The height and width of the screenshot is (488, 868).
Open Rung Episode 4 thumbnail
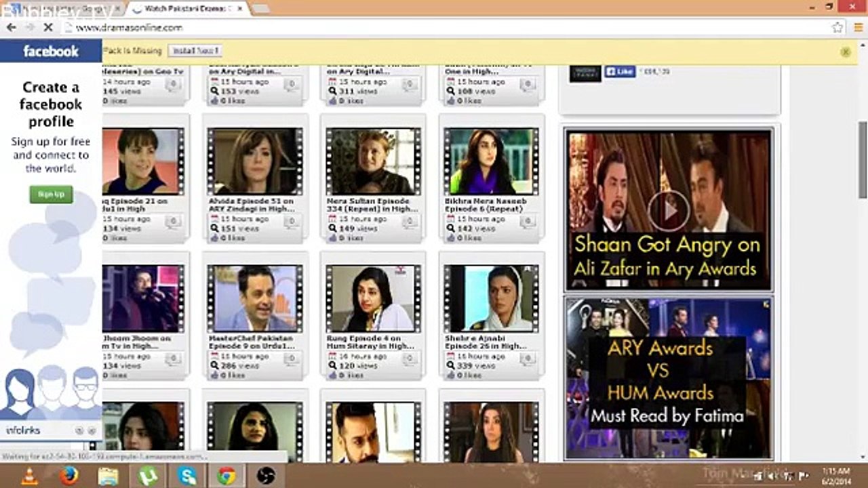(x=373, y=298)
